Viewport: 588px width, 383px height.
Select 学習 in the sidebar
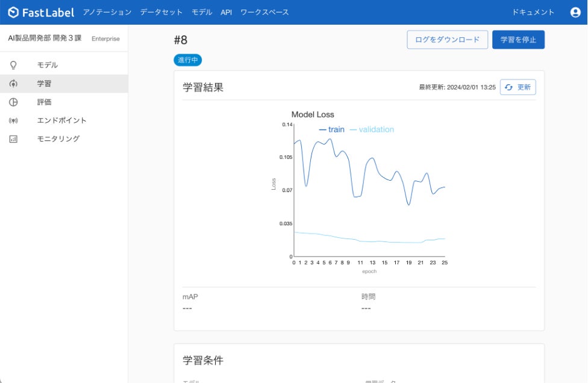click(64, 84)
